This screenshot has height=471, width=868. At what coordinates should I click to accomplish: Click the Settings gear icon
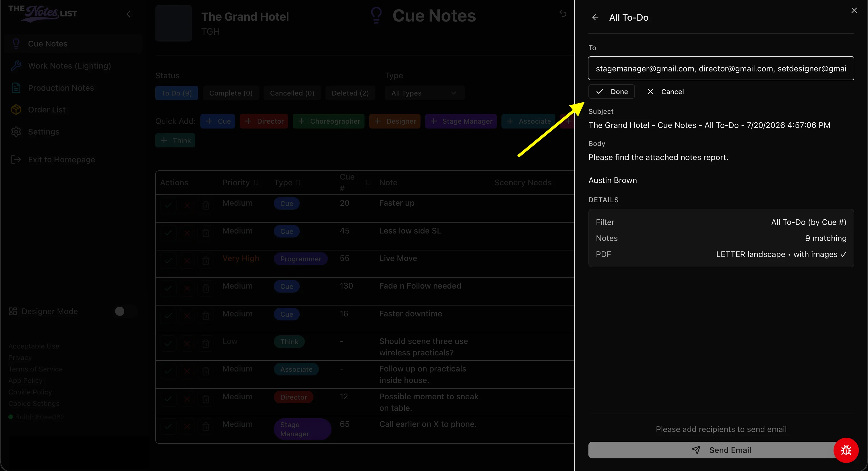click(16, 132)
